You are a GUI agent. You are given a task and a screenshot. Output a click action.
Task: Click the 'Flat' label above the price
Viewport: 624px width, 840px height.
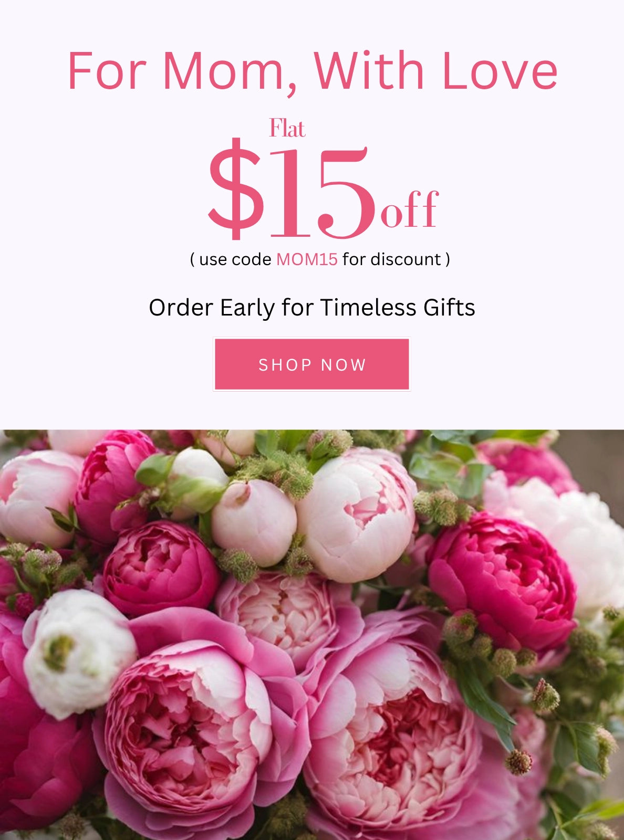point(287,128)
